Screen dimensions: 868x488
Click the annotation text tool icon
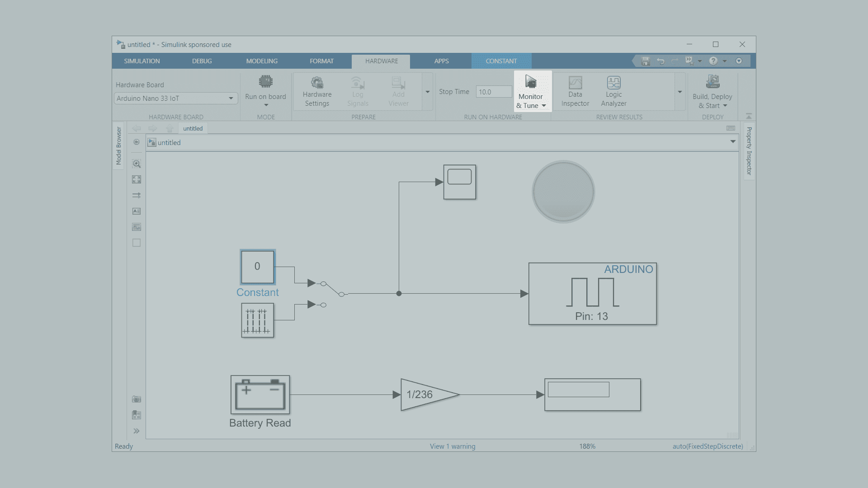tap(137, 211)
